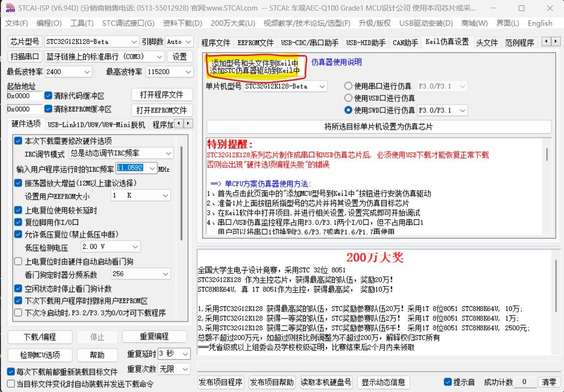Click the STCAI-ISP app icon in title bar
This screenshot has height=392, width=564.
click(10, 8)
